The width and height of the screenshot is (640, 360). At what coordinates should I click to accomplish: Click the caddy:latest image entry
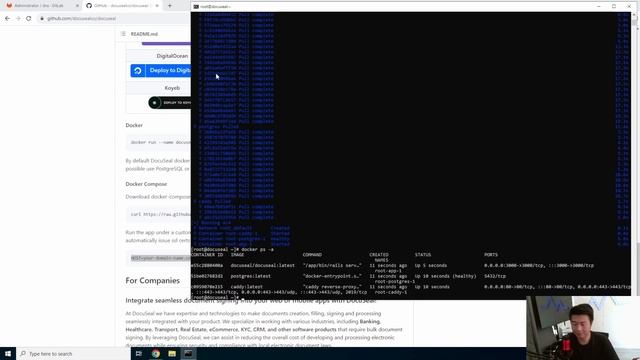[247, 287]
